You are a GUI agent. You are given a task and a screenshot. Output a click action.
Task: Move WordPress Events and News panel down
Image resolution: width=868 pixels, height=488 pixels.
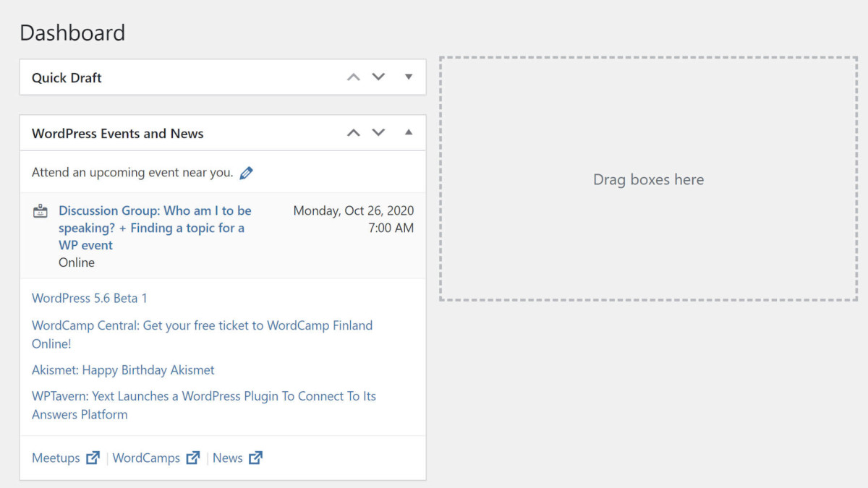coord(378,132)
